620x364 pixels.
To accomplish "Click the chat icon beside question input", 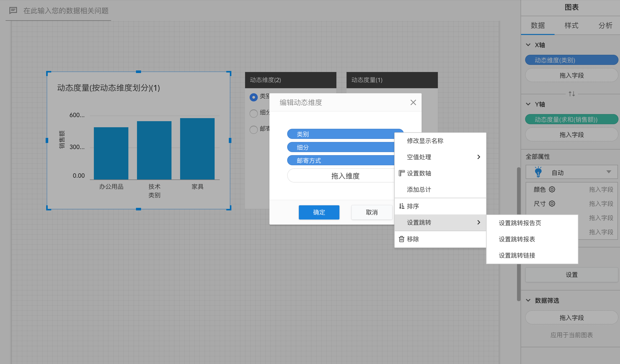I will (x=13, y=10).
